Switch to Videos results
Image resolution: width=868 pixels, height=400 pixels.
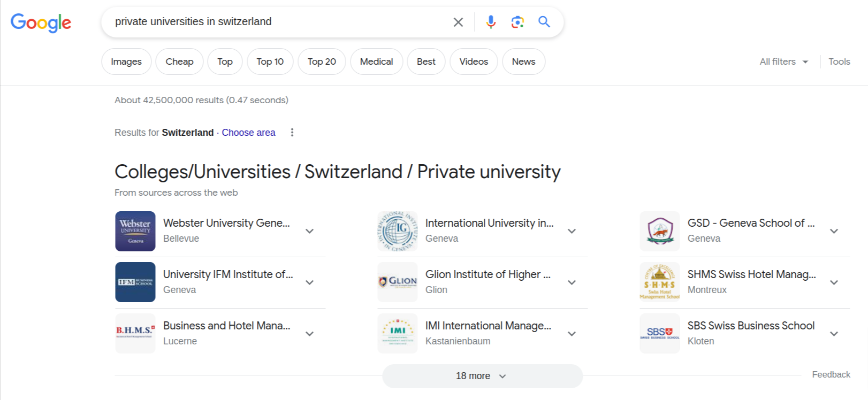point(474,61)
